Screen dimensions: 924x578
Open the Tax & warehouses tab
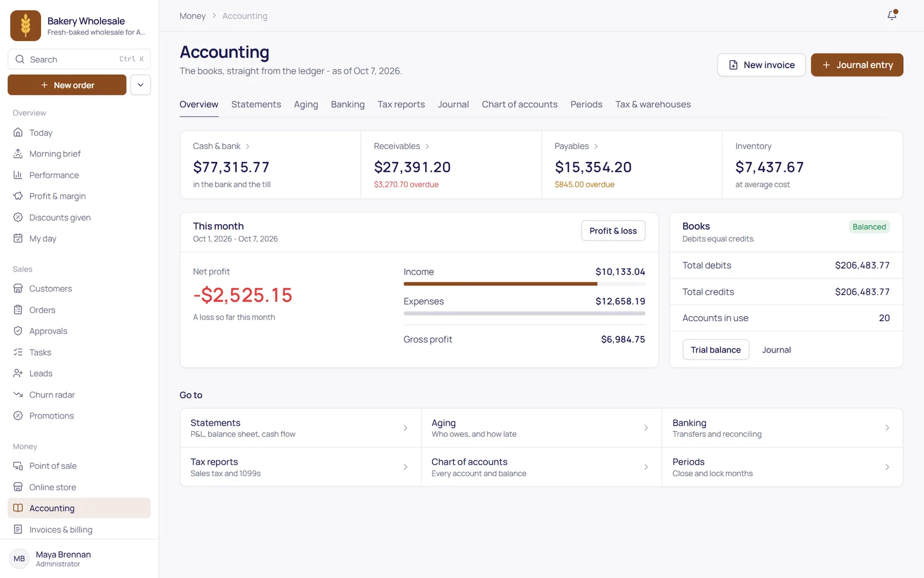point(653,105)
